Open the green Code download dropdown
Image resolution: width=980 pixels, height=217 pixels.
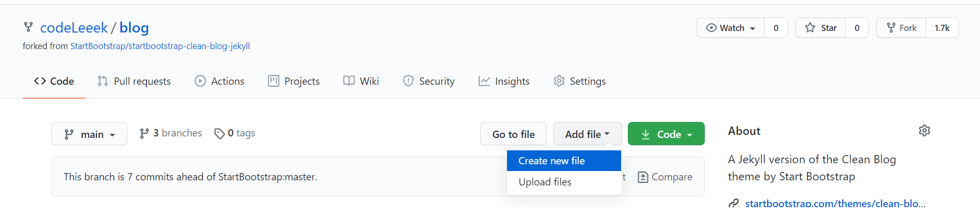(666, 134)
